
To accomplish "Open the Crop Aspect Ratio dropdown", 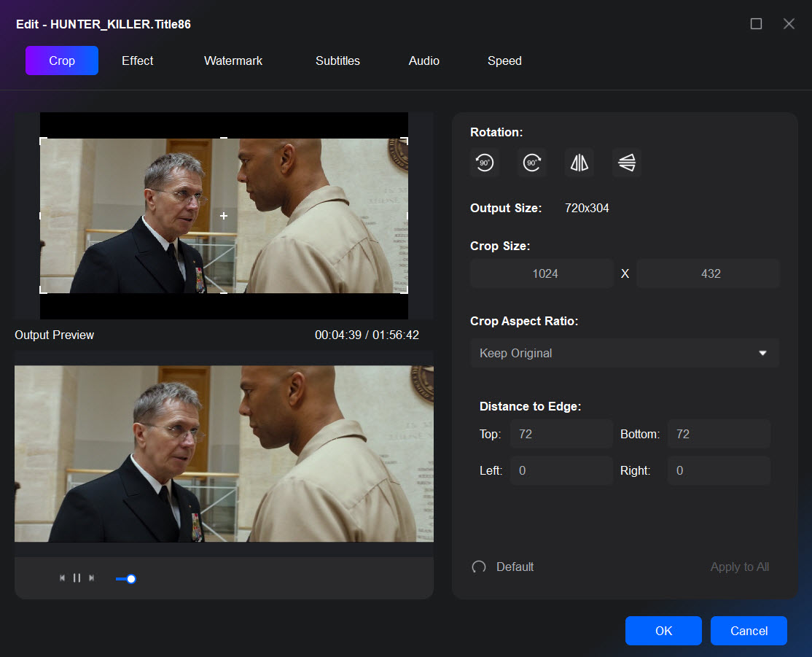I will click(x=625, y=353).
